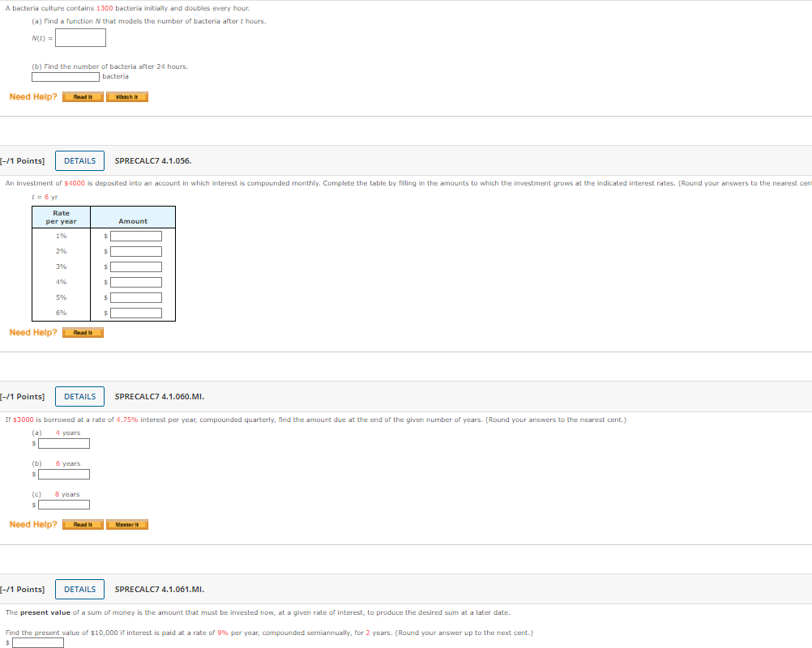The width and height of the screenshot is (812, 648).
Task: Select the bacteria after 24 hours field
Action: coord(66,77)
